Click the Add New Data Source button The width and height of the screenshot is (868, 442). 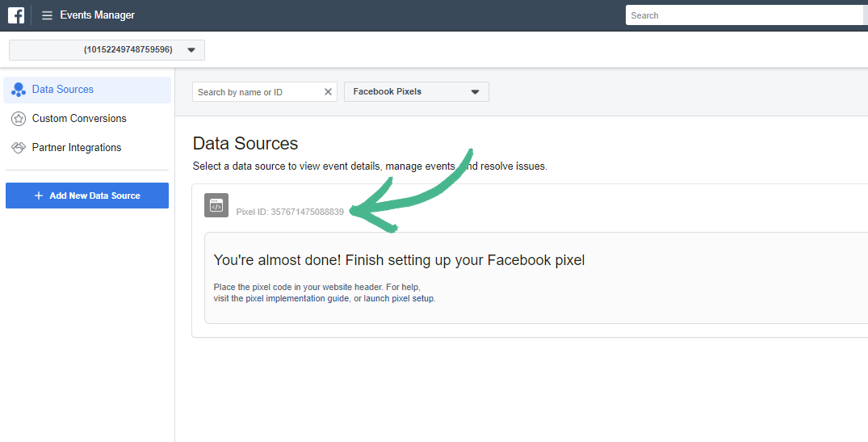[87, 196]
